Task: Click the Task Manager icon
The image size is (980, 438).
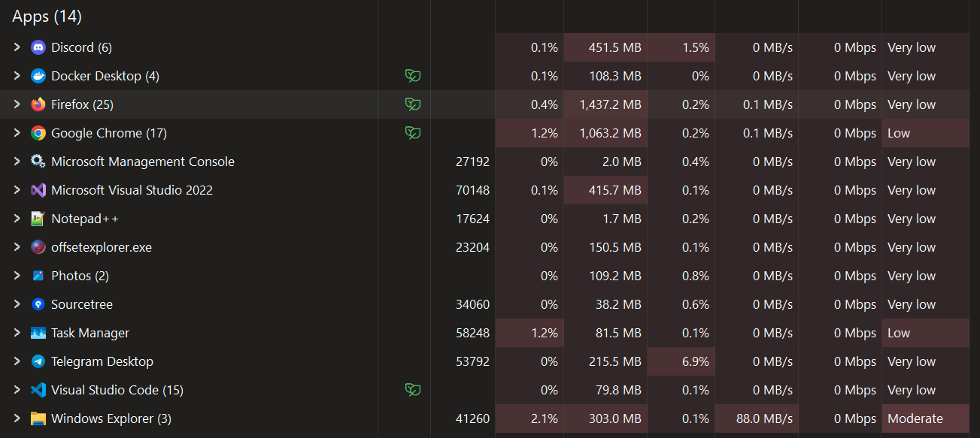Action: click(38, 333)
